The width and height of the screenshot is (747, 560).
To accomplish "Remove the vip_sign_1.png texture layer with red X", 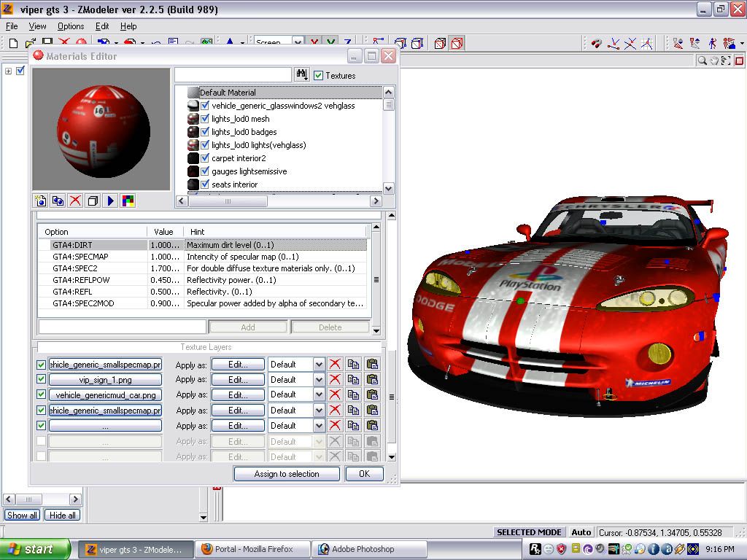I will click(x=335, y=380).
